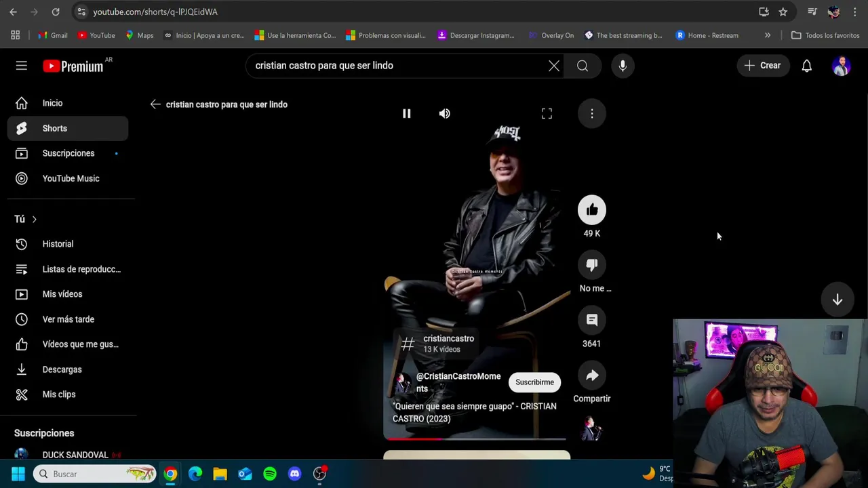This screenshot has height=488, width=868.
Task: Open the account avatar menu
Action: [842, 66]
